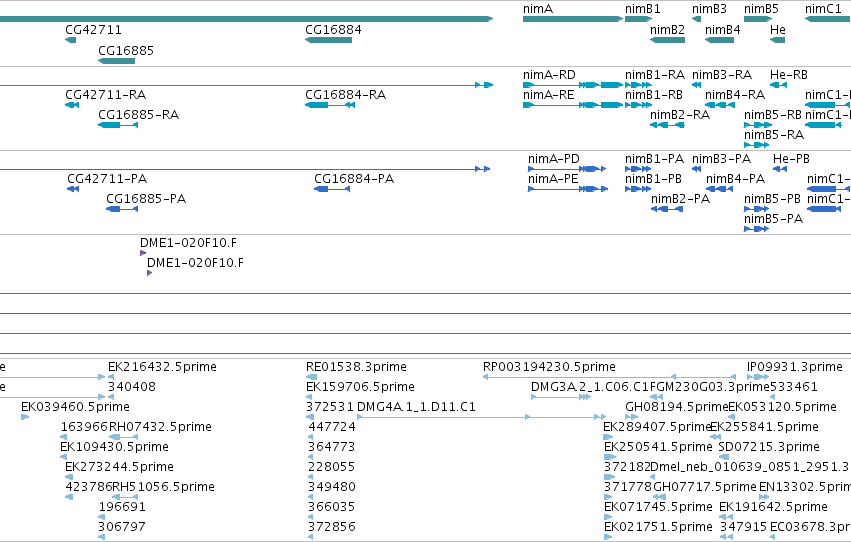The image size is (851, 542).
Task: Select the EK039460.5prime EST
Action: coord(25,417)
